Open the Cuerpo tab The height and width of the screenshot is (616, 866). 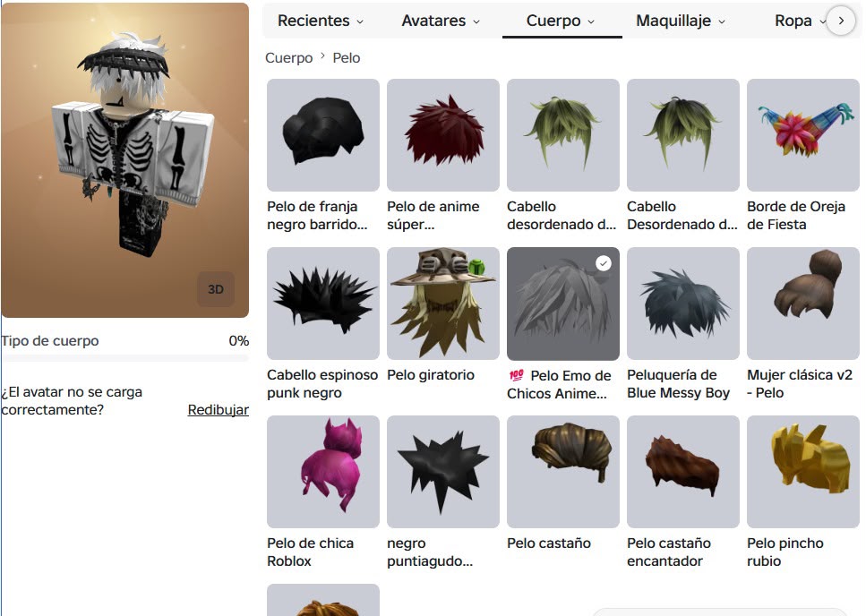click(562, 21)
